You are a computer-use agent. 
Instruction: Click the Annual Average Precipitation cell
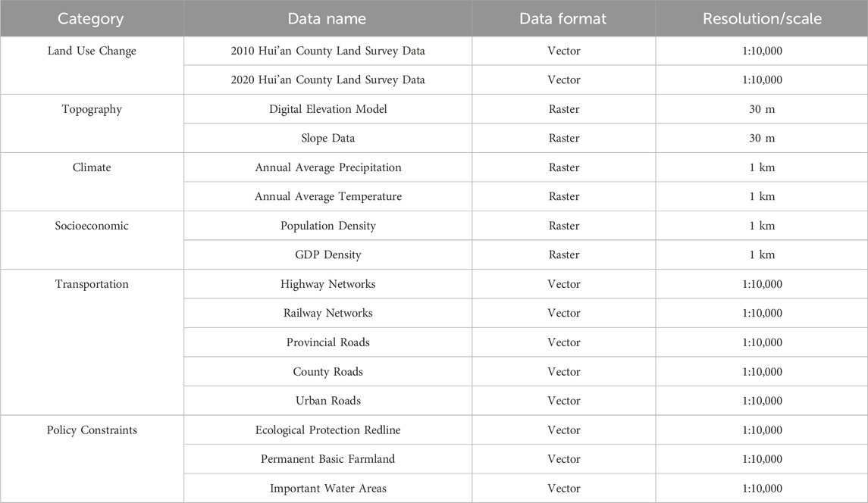[327, 167]
